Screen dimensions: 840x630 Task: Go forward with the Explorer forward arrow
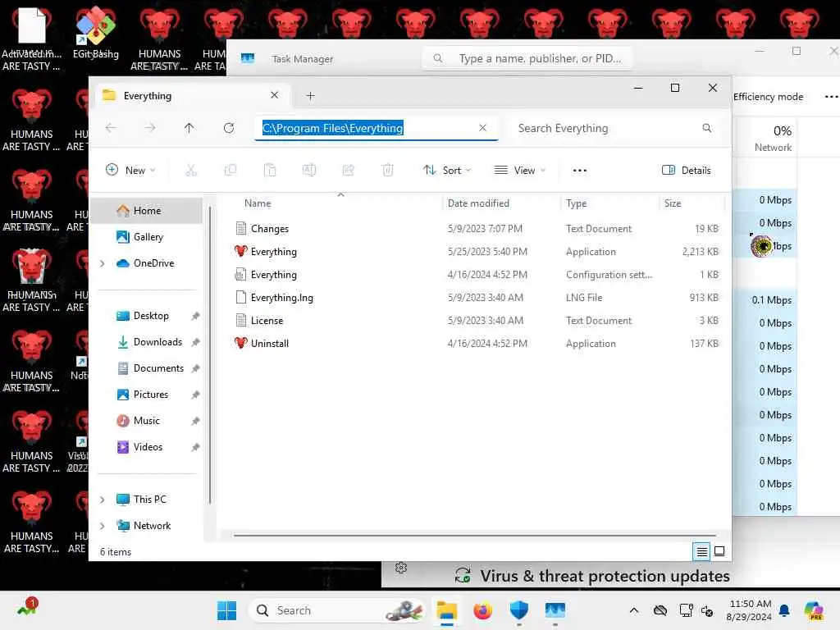tap(150, 128)
